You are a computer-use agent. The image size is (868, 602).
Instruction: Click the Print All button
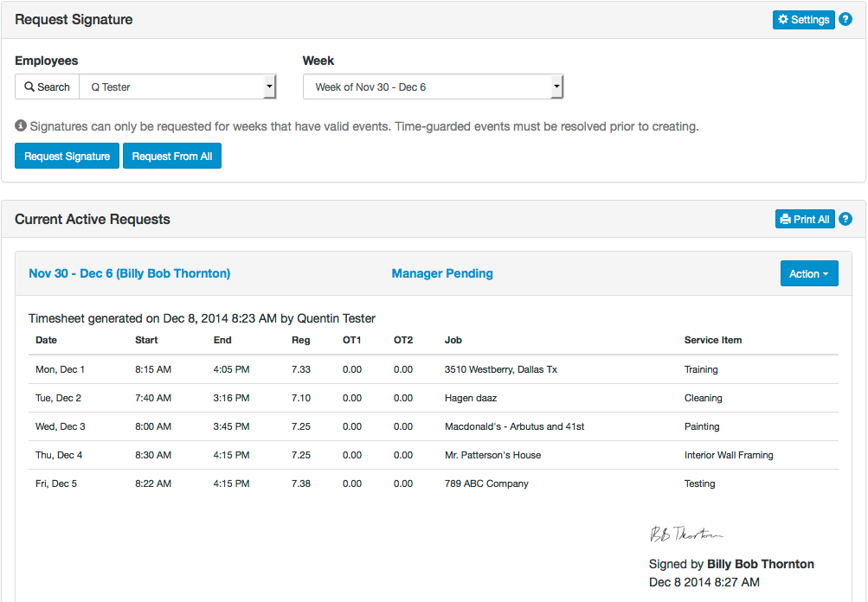click(805, 219)
